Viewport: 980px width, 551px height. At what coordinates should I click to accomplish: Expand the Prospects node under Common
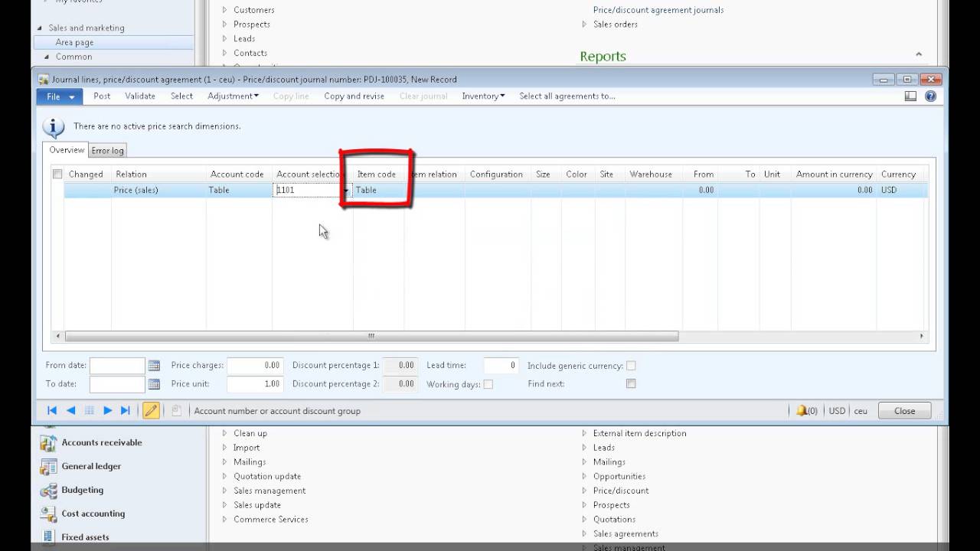click(224, 24)
